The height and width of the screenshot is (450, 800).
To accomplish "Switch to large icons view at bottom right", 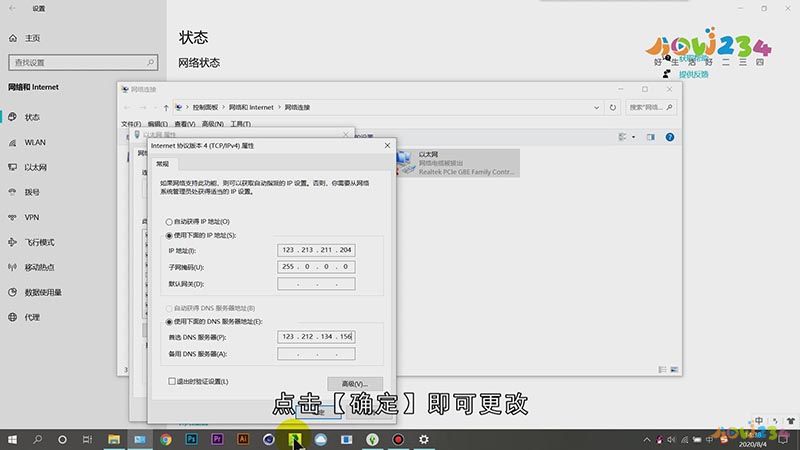I will pyautogui.click(x=674, y=369).
